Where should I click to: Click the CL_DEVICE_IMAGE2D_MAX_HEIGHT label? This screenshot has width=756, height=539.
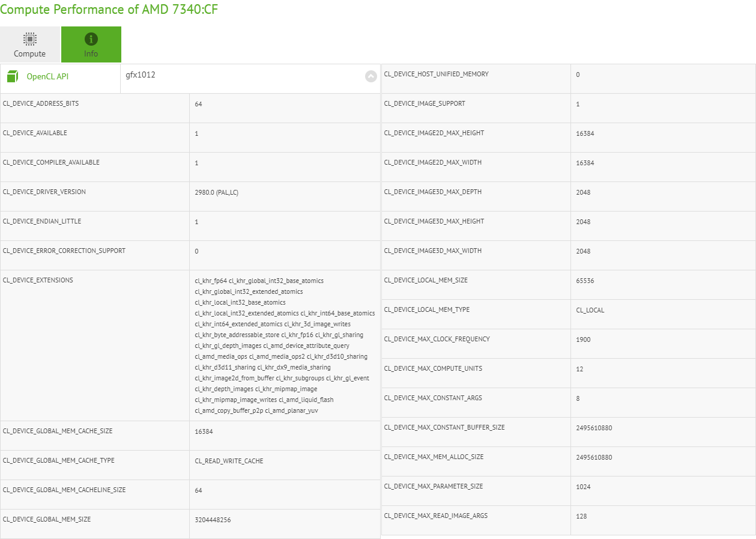point(434,133)
